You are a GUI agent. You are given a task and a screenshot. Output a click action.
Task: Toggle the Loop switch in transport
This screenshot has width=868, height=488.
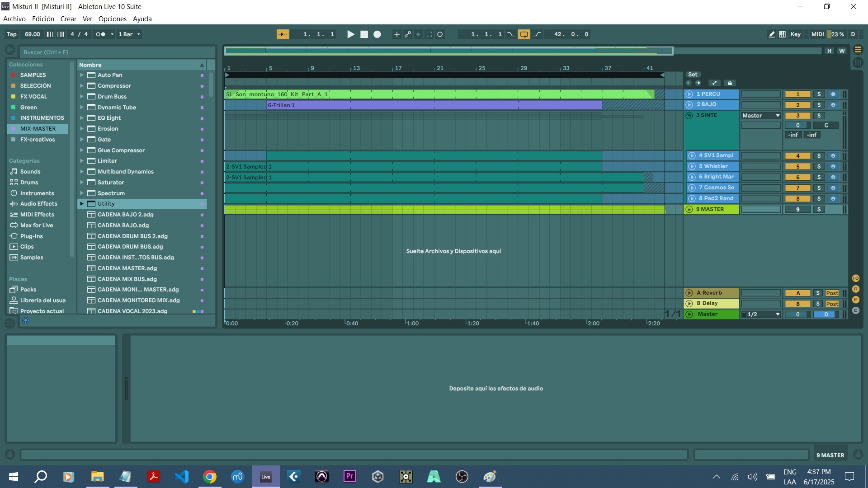pyautogui.click(x=524, y=34)
